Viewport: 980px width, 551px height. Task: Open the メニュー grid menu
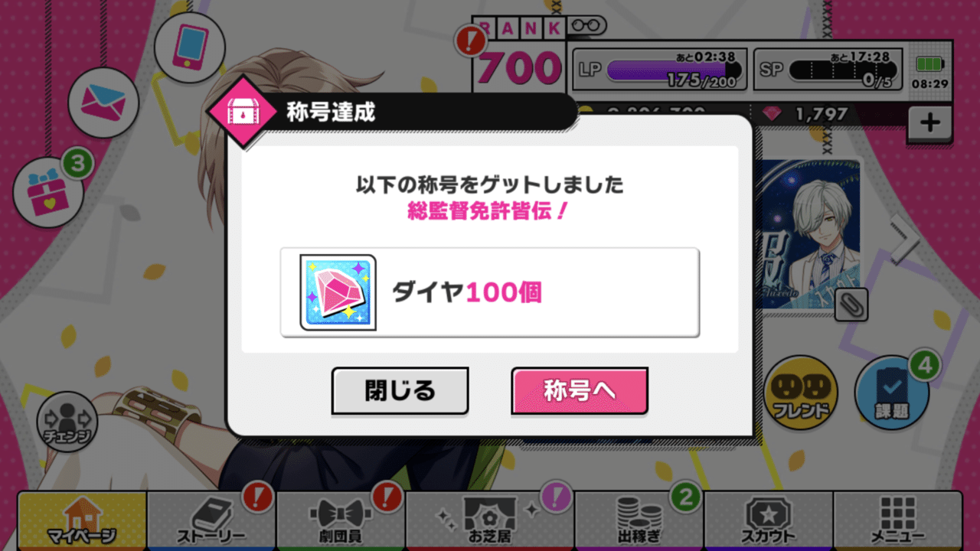coord(897,520)
